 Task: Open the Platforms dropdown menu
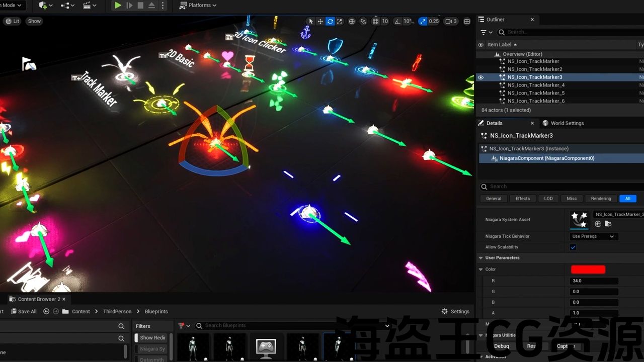[x=198, y=6]
